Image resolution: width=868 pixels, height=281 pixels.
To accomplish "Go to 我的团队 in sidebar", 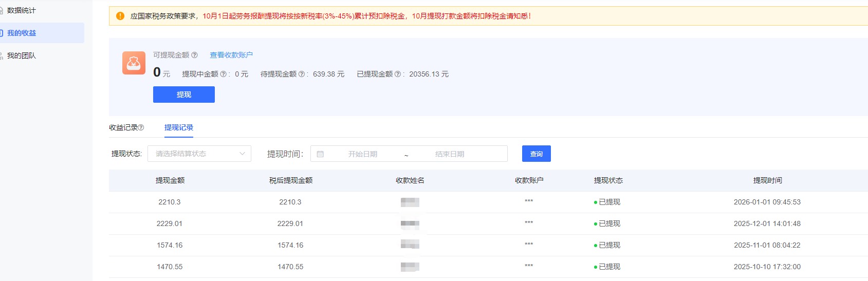I will [x=22, y=55].
